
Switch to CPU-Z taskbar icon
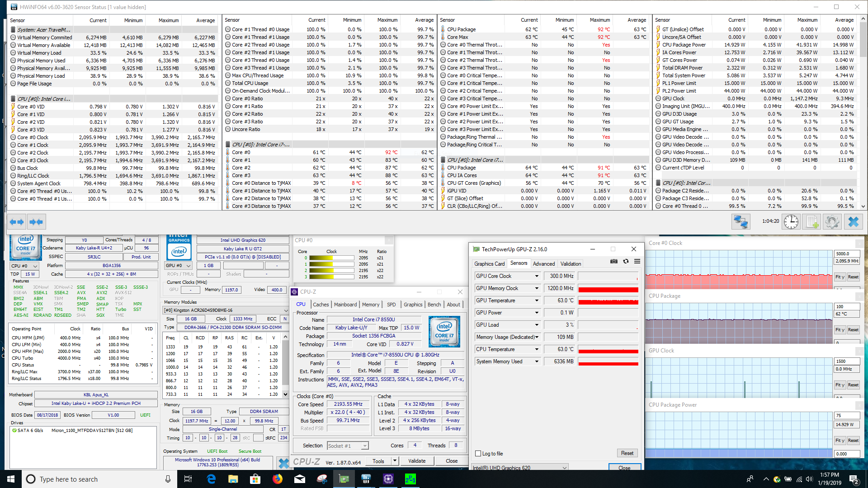(388, 479)
